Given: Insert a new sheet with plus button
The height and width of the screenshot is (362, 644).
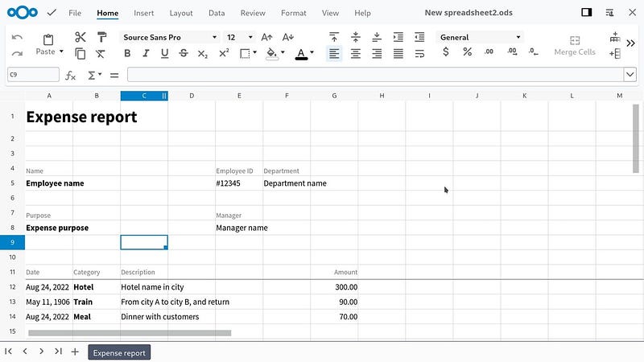Looking at the screenshot, I should (75, 352).
